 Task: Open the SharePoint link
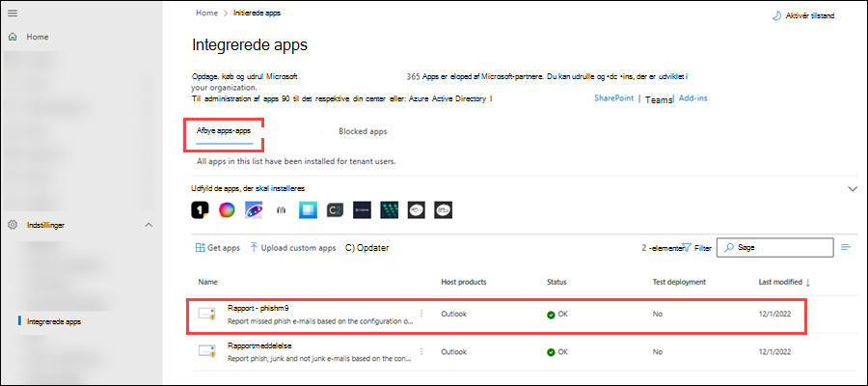(x=614, y=98)
